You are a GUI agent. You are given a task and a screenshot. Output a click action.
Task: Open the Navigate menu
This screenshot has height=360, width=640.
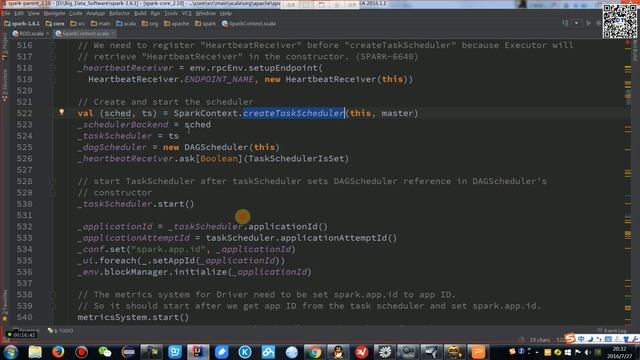click(54, 13)
